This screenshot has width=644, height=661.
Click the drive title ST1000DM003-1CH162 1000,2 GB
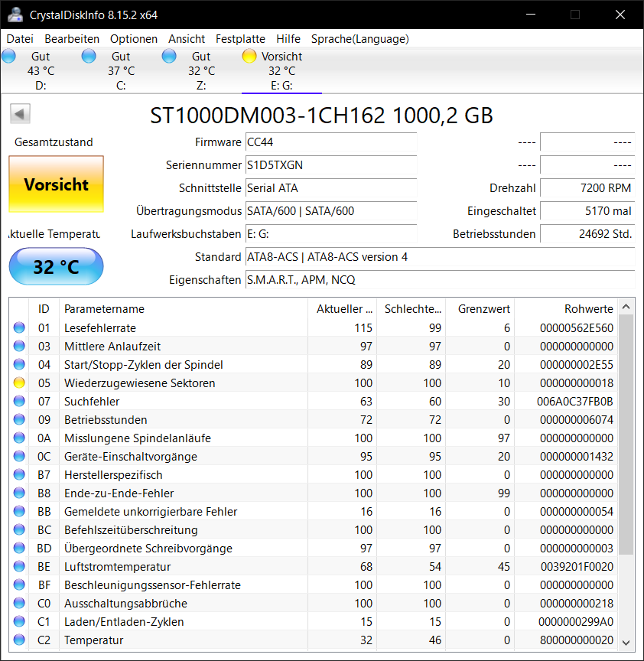click(321, 115)
